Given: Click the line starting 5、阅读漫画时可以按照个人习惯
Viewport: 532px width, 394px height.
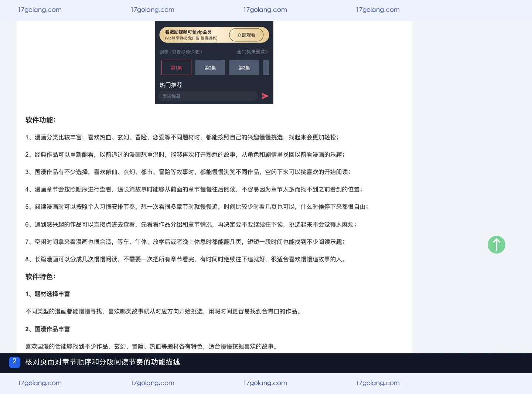Looking at the screenshot, I should 197,207.
